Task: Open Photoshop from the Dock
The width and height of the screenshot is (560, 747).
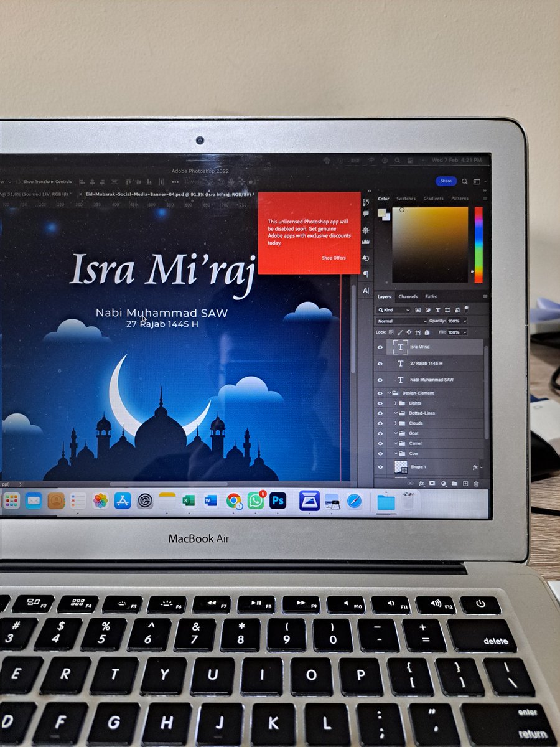Action: pos(278,500)
